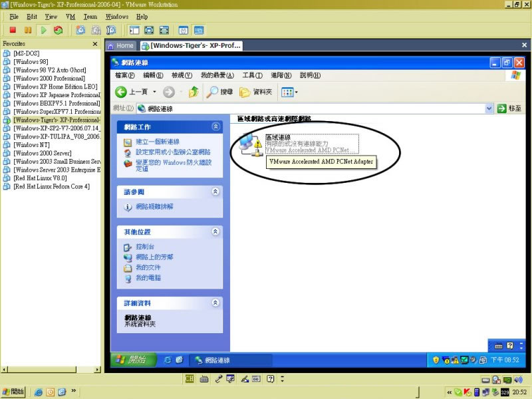Select [Windows NT] in Favorites
532x399 pixels.
click(x=31, y=145)
